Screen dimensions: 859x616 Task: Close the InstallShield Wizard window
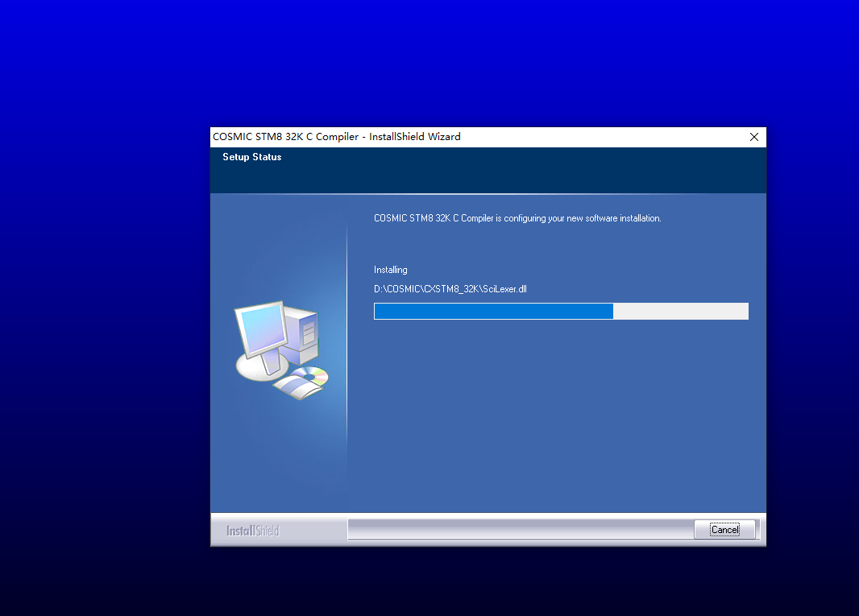[x=753, y=137]
